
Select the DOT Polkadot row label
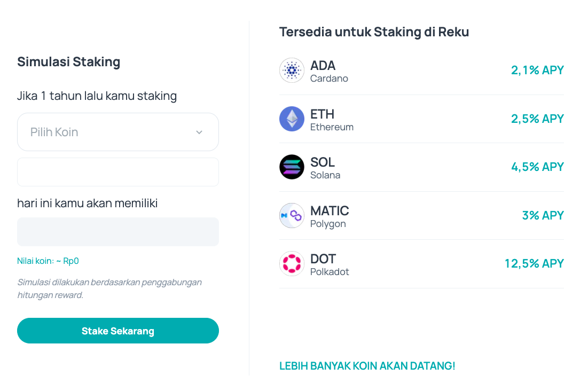tap(330, 264)
